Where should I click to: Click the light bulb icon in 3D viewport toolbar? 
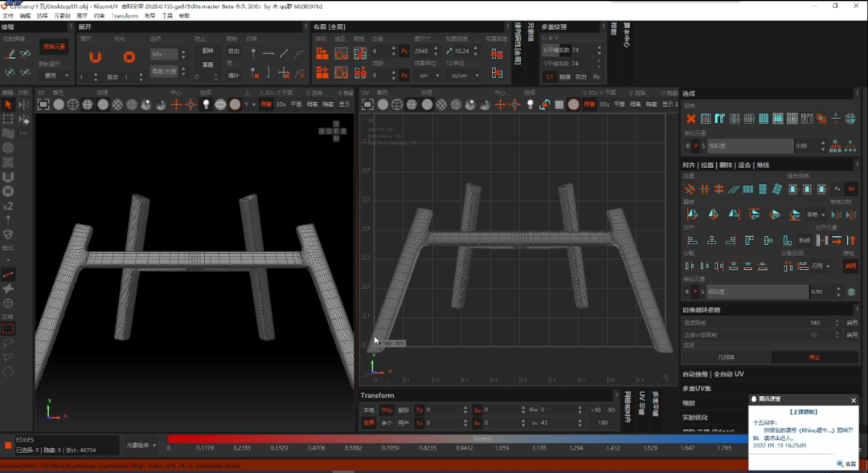[206, 104]
